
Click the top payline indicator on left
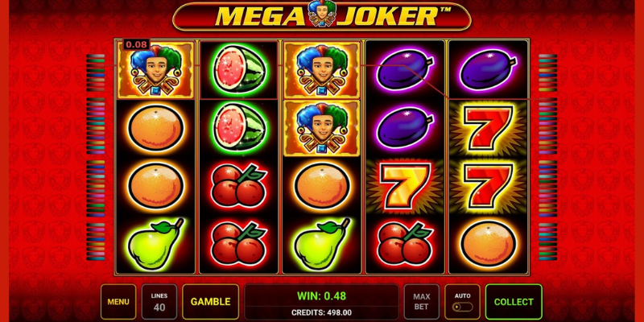tap(95, 56)
